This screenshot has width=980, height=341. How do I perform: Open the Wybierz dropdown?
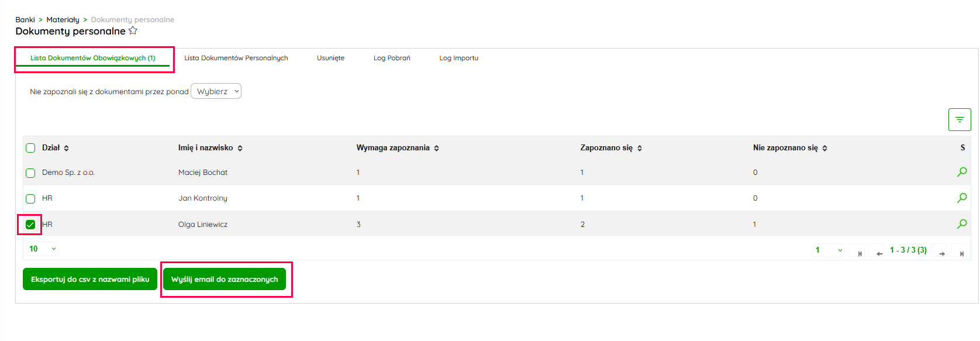tap(216, 91)
